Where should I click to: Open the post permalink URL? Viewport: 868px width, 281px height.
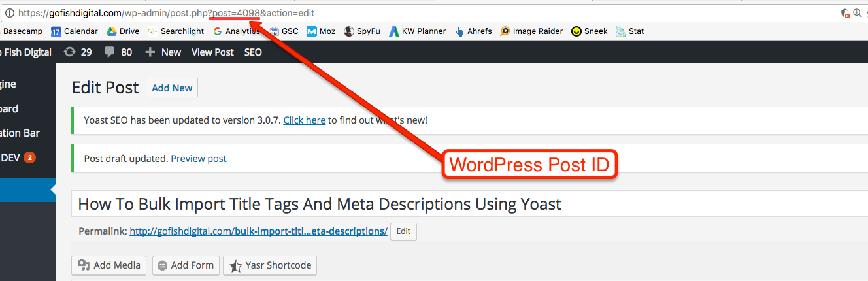259,231
